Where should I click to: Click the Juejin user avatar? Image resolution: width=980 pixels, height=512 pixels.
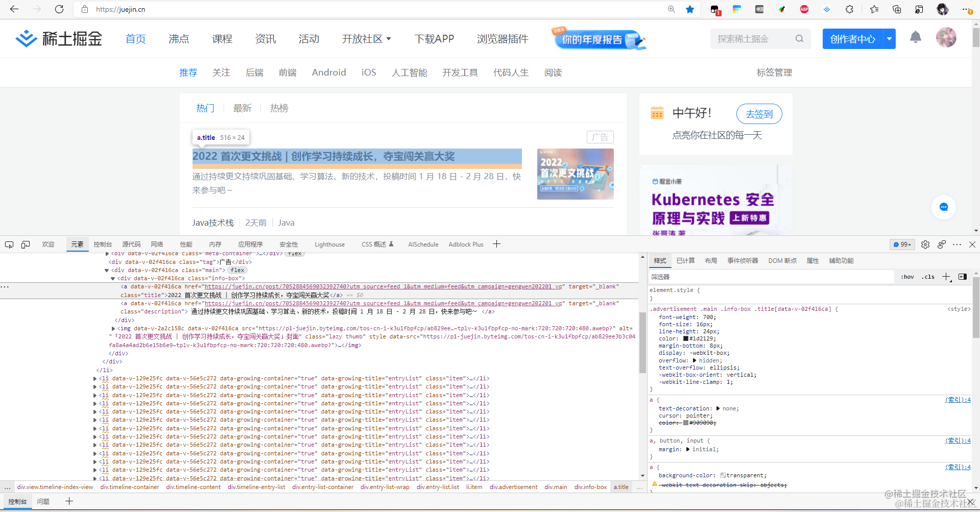(946, 37)
